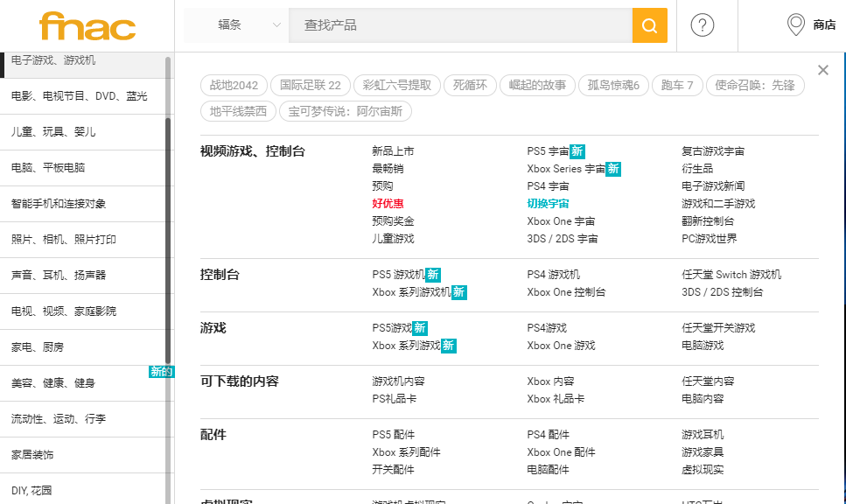Click the 彩虹六号提取 tag

point(397,85)
